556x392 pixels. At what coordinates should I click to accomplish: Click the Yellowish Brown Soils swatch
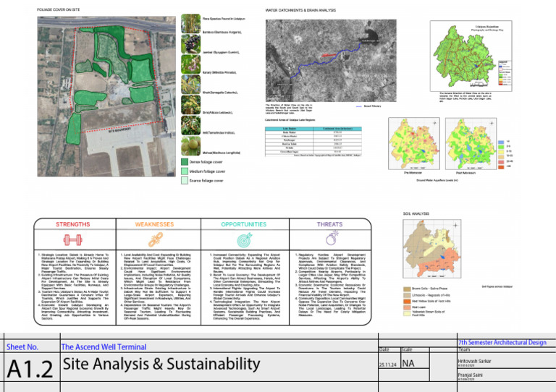tap(407, 313)
